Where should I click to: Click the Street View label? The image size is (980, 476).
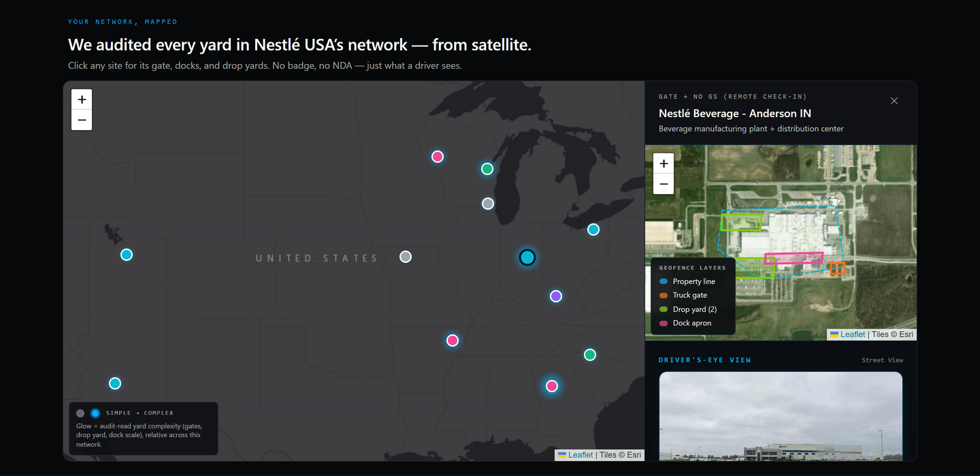(883, 360)
